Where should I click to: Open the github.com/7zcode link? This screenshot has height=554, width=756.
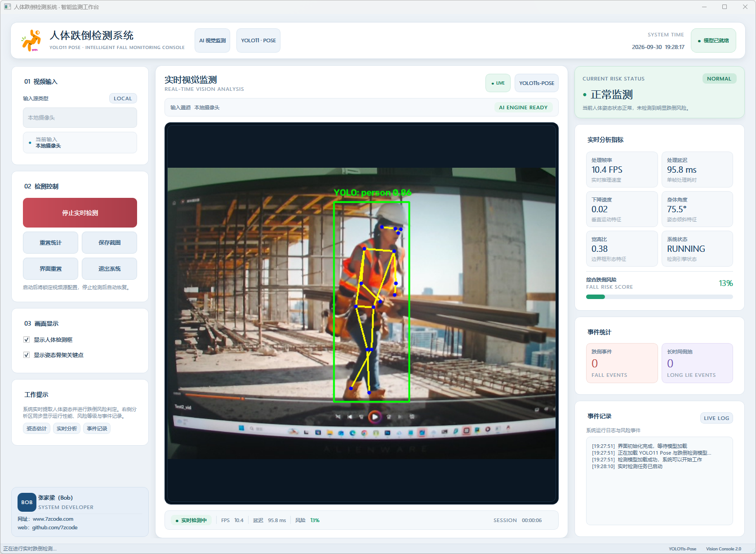click(55, 527)
